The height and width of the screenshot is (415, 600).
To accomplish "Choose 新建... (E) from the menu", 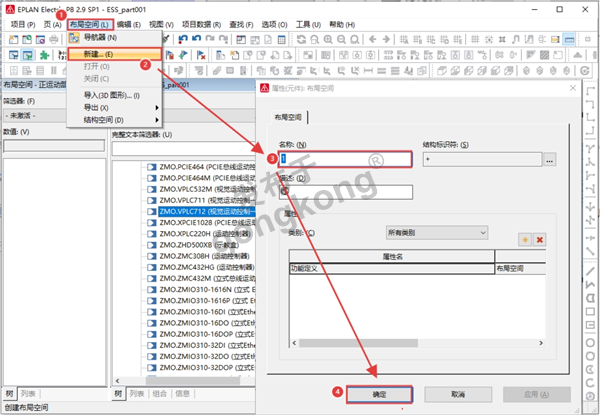I will [114, 54].
